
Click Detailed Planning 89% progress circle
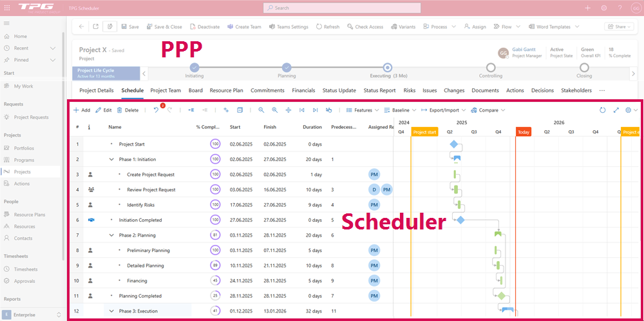pyautogui.click(x=215, y=266)
